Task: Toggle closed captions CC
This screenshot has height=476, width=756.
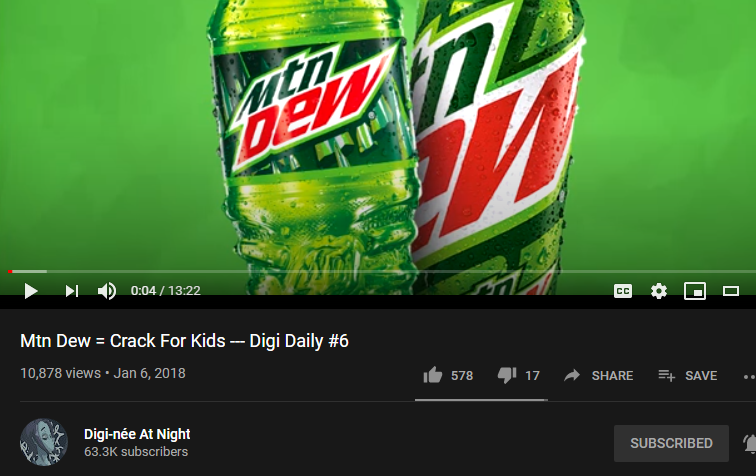Action: pos(622,291)
